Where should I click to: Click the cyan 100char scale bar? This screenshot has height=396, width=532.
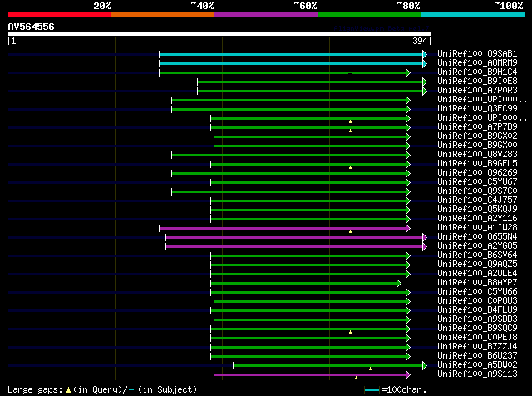372,390
